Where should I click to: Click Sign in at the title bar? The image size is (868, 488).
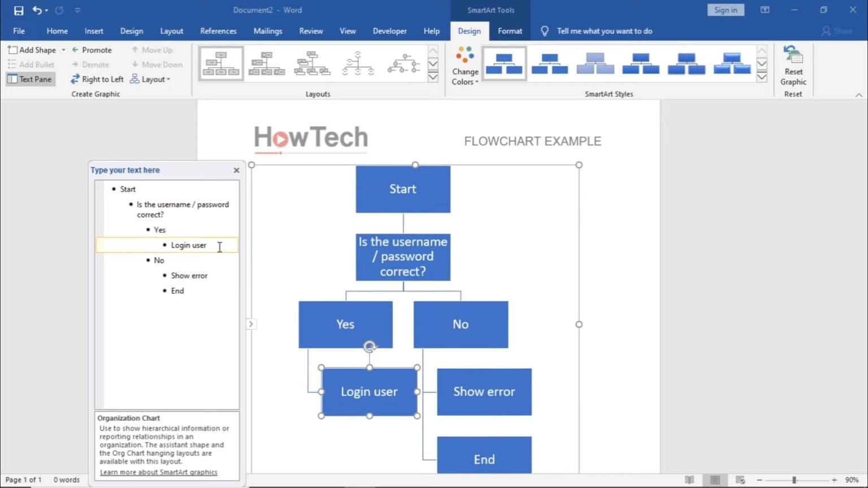coord(725,10)
